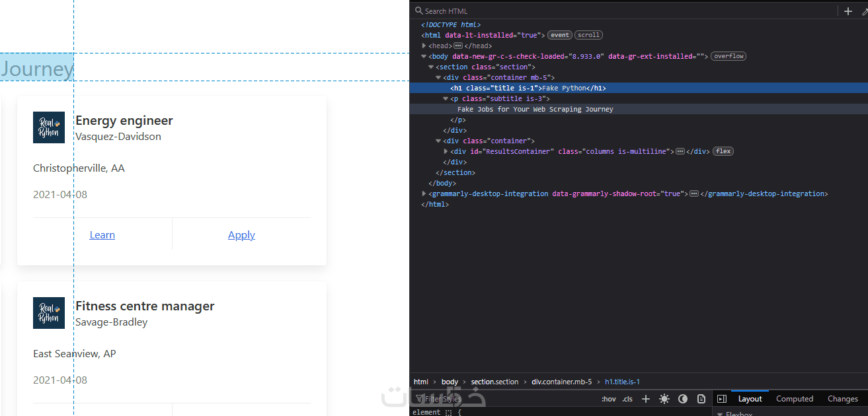Select the DOCTYPE html line
Screen dimensions: 868x416
[451, 24]
